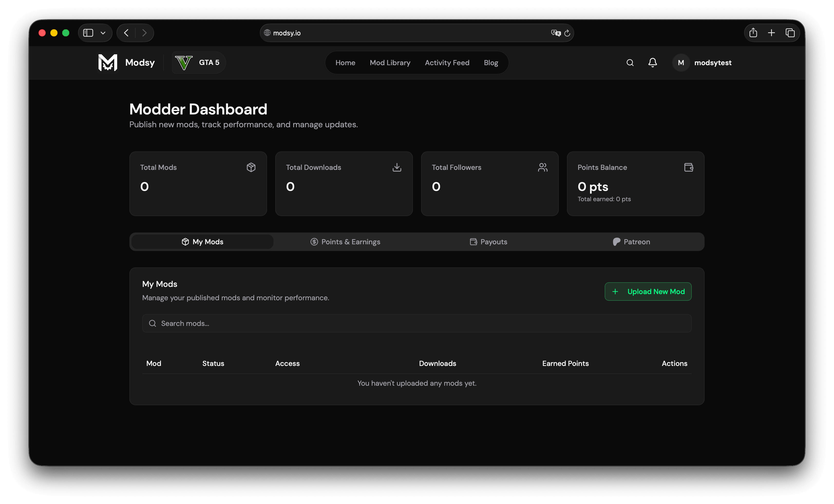The image size is (834, 504).
Task: Switch to Points & Earnings tab
Action: pos(345,241)
